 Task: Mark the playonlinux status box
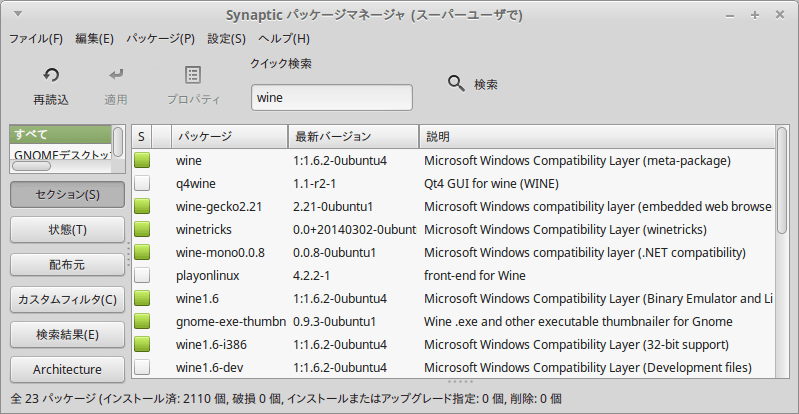[142, 275]
